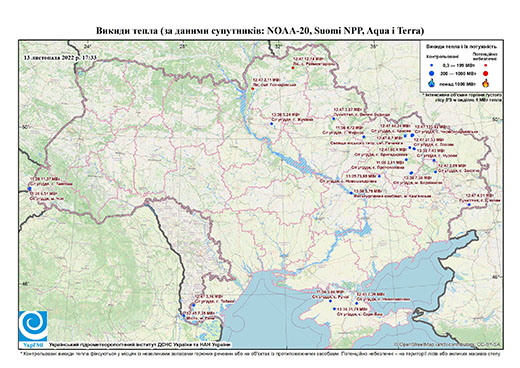Select Crimea blue marker for 5,66 МВт

click(x=330, y=301)
